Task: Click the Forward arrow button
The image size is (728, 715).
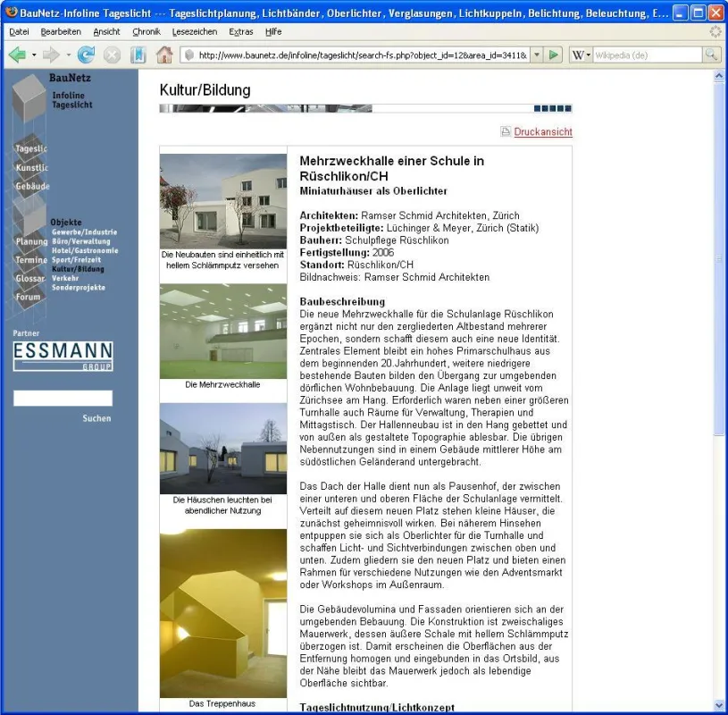Action: [x=51, y=55]
